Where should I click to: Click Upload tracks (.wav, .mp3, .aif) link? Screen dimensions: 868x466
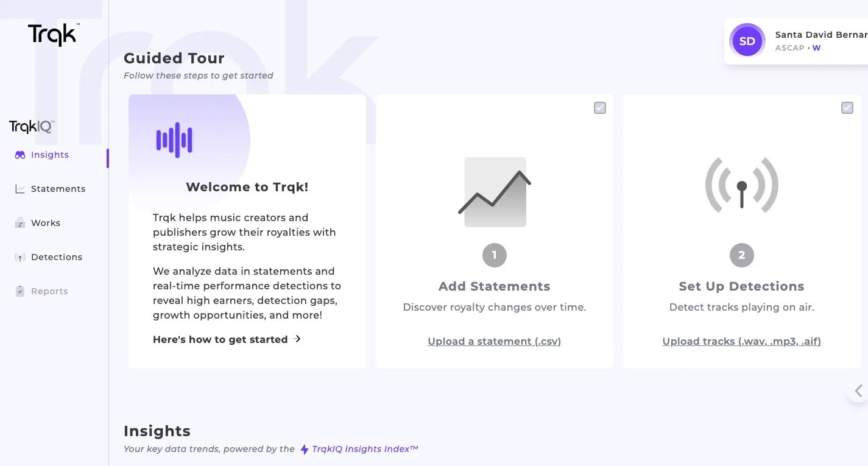coord(741,341)
